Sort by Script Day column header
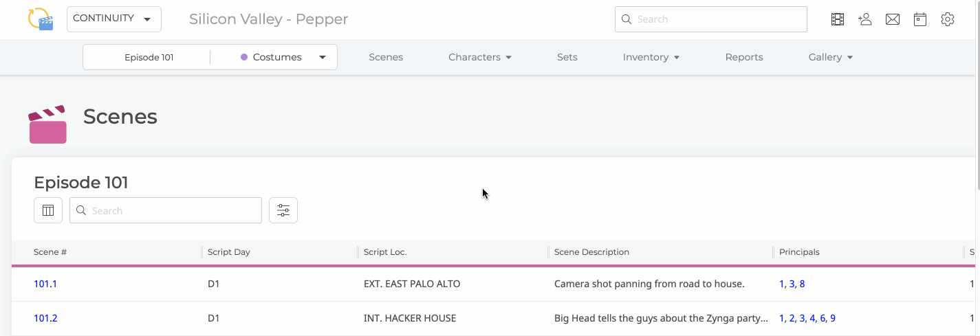The height and width of the screenshot is (336, 980). [x=229, y=252]
